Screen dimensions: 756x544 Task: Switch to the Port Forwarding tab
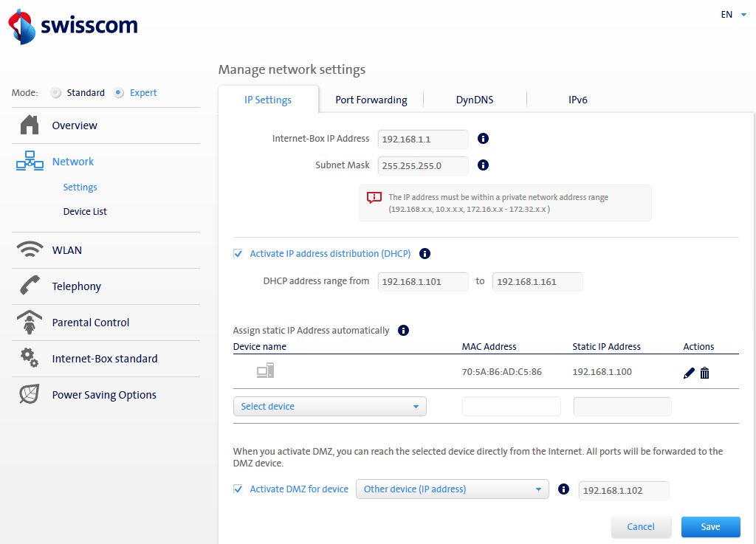(x=371, y=100)
